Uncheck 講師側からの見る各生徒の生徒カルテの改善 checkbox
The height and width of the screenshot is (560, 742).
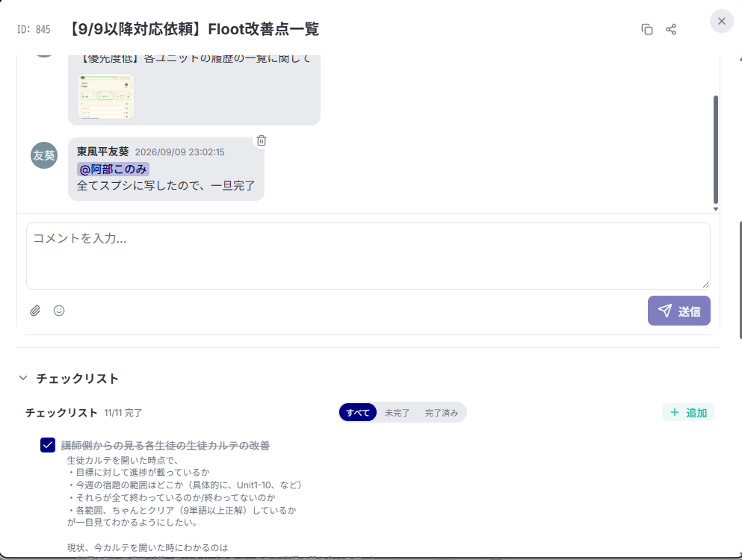click(48, 445)
